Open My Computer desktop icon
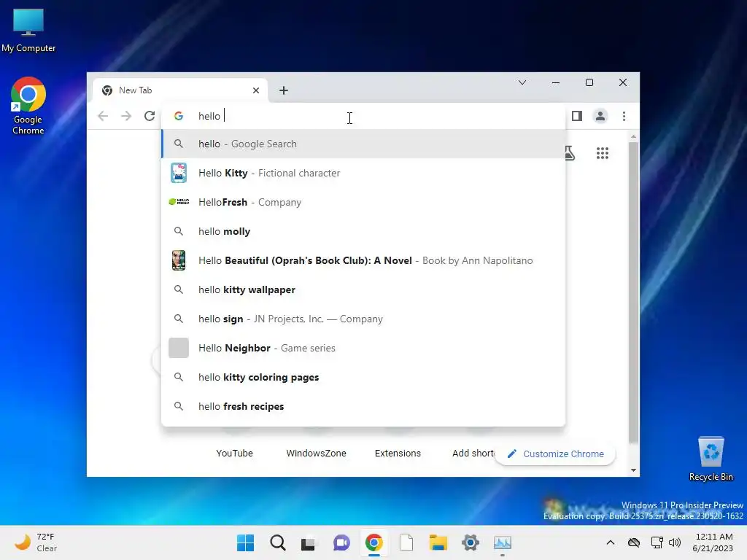Viewport: 747px width, 560px height. click(x=28, y=31)
